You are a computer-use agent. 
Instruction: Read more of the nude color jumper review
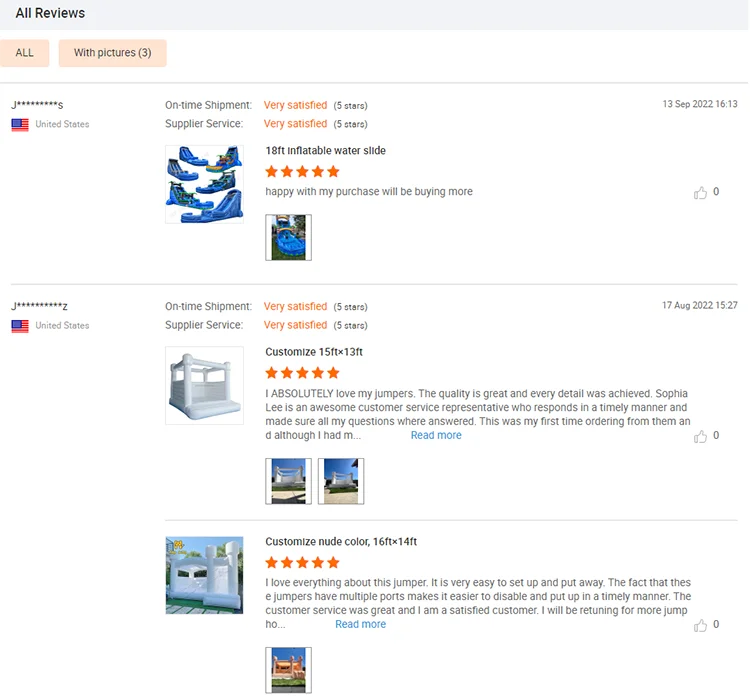pyautogui.click(x=361, y=624)
